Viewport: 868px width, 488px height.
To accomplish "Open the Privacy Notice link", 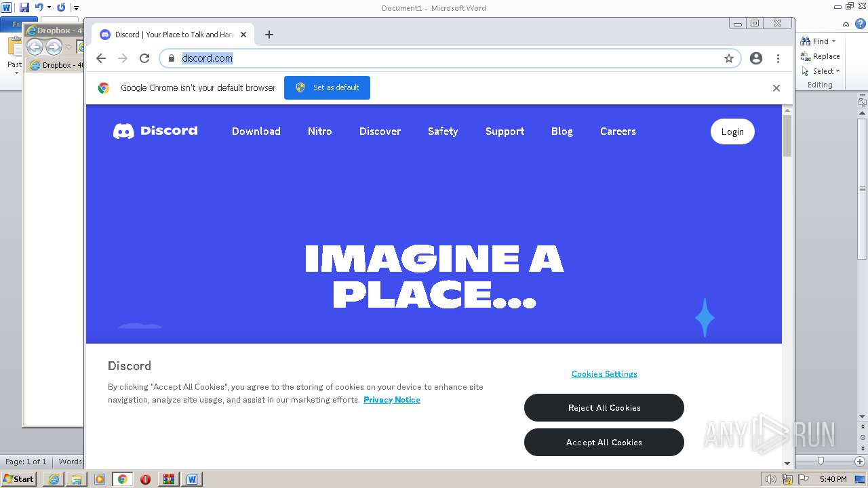I will click(392, 400).
